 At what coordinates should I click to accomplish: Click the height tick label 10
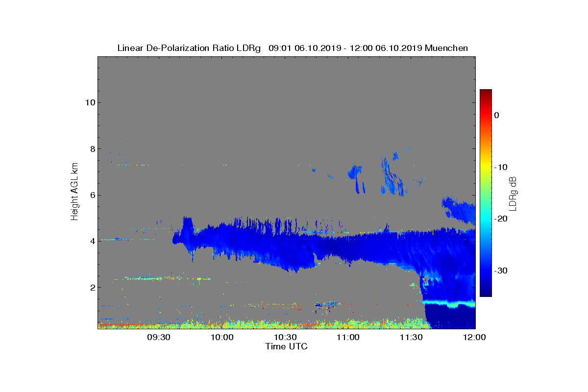[89, 102]
